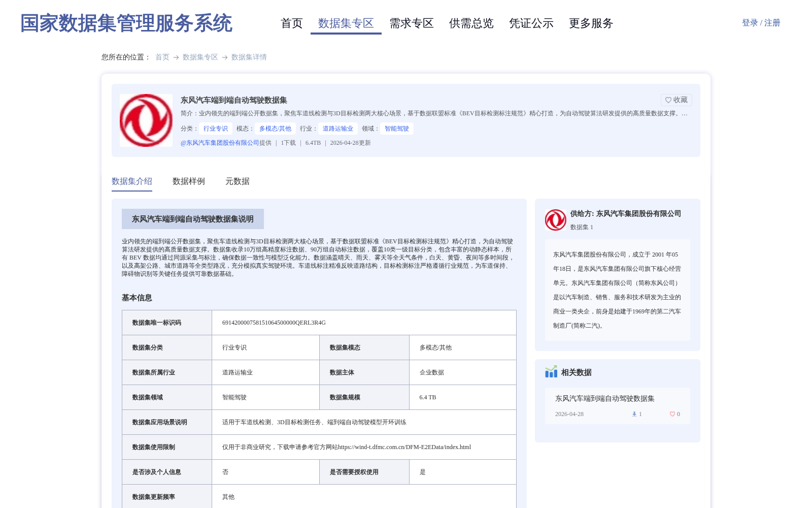This screenshot has width=812, height=508.
Task: Switch to 元数据 tab
Action: [x=238, y=181]
